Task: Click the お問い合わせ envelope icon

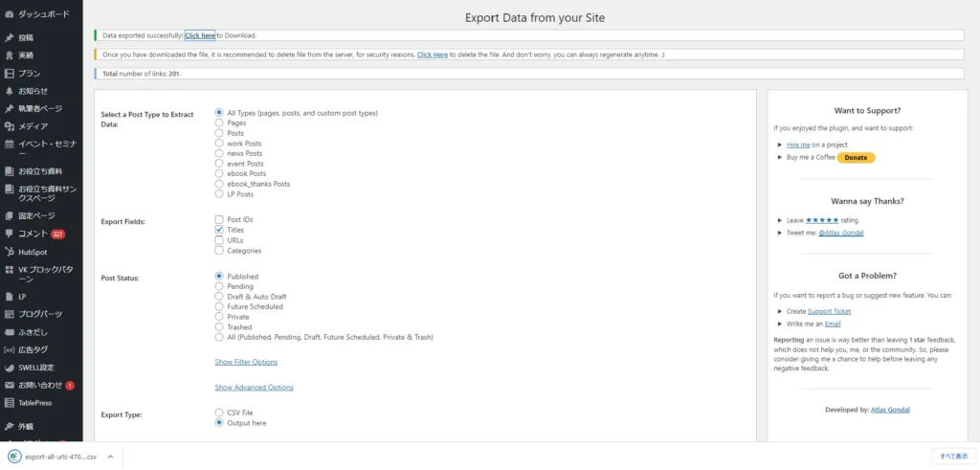Action: click(9, 385)
